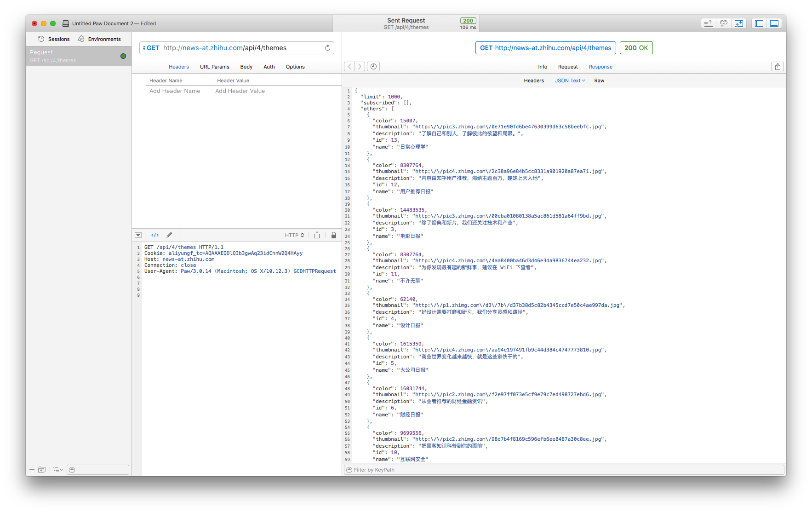Collapse the HTTP preview with triangle button
812x513 pixels.
click(x=138, y=235)
